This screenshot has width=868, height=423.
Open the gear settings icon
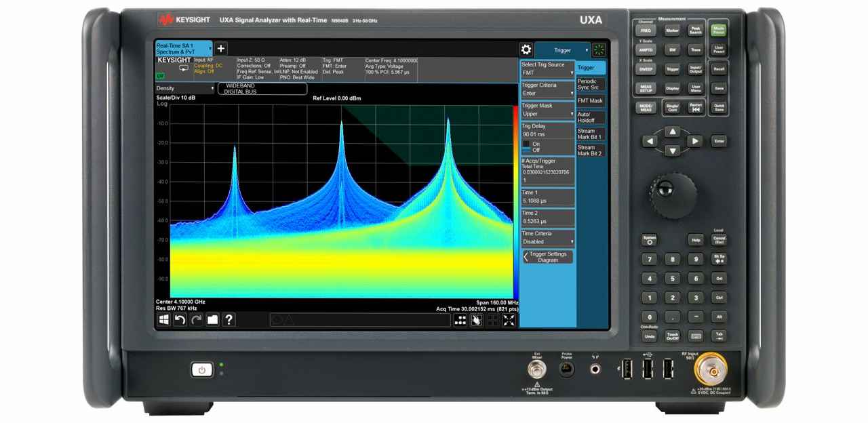526,49
